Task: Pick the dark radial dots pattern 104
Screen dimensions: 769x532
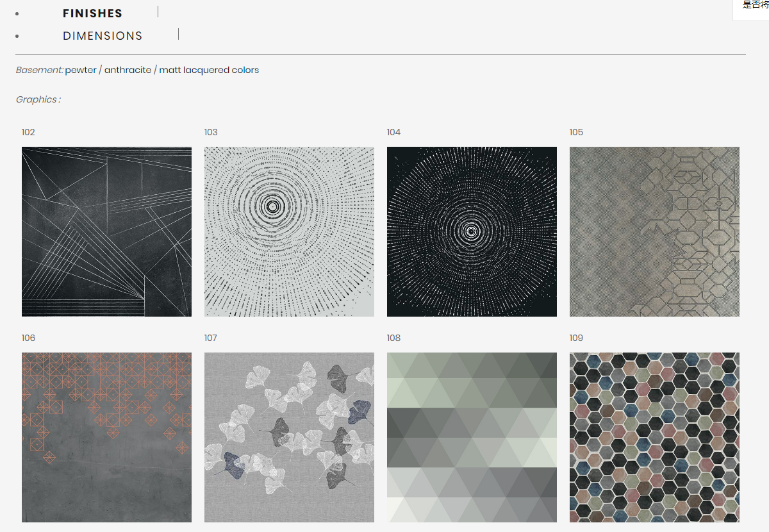Action: point(472,231)
